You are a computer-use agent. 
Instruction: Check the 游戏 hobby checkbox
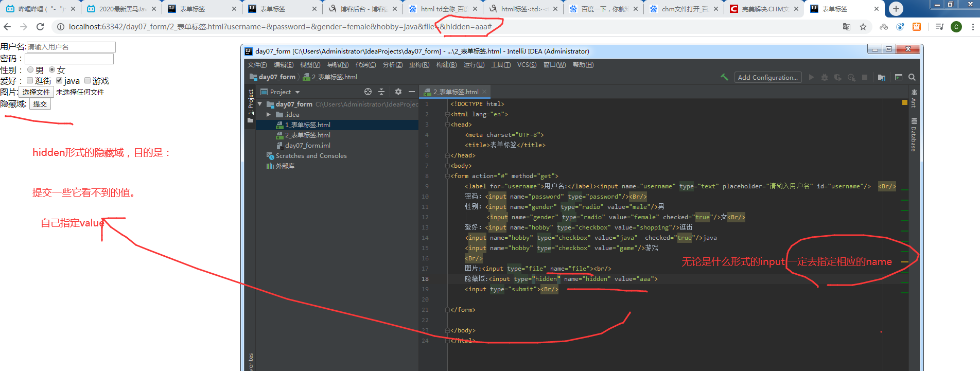[x=87, y=80]
